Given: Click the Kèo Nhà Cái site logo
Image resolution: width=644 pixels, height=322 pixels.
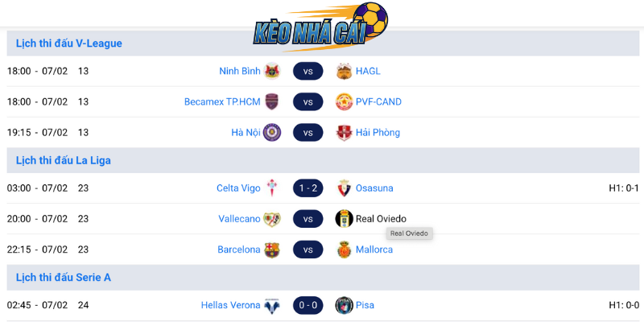Looking at the screenshot, I should 321,24.
